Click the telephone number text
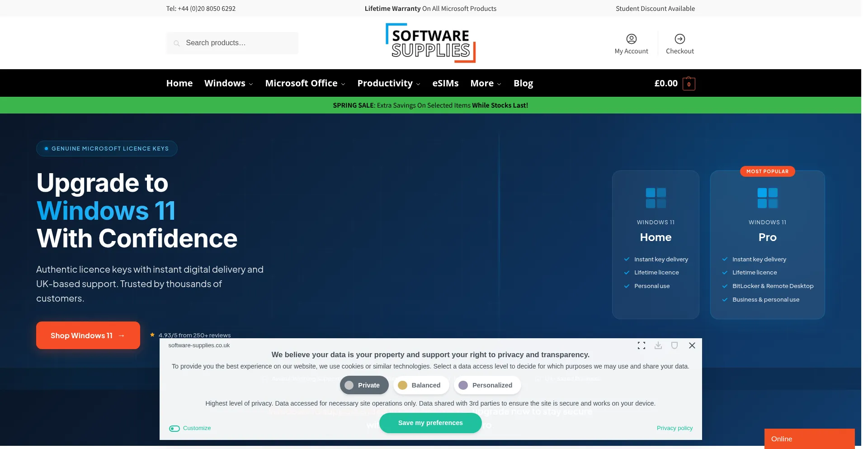868x449 pixels. coord(201,9)
